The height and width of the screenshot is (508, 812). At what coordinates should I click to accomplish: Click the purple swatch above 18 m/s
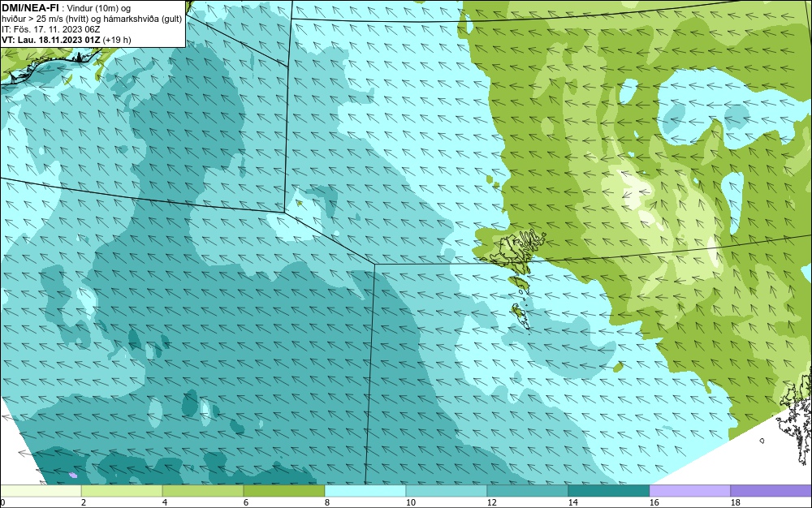(x=771, y=491)
